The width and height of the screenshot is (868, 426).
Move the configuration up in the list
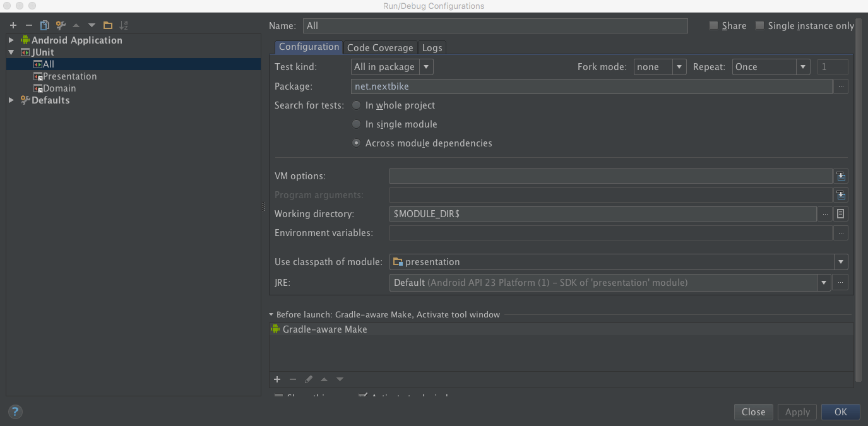(75, 25)
